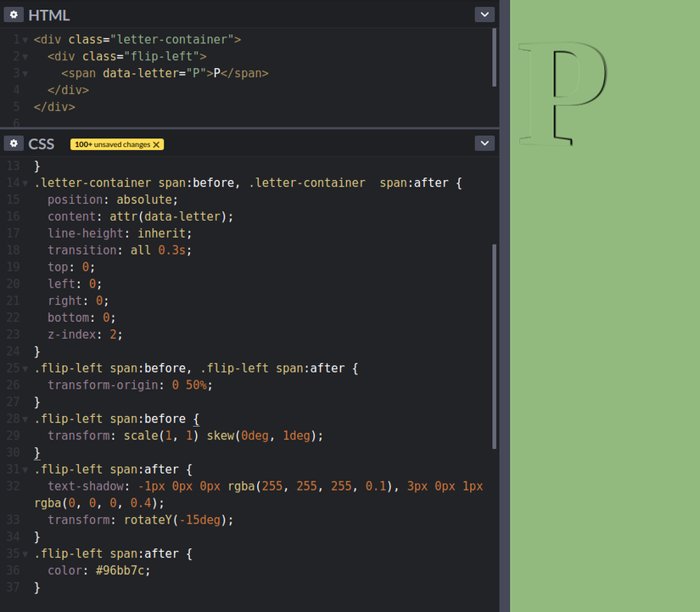The image size is (700, 612).
Task: Click line number 32 in CSS gutter
Action: 13,486
